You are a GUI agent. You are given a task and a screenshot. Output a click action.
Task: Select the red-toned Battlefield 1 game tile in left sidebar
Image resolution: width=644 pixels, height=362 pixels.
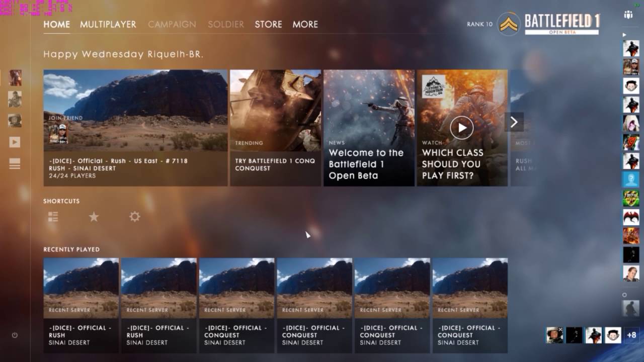pyautogui.click(x=15, y=77)
